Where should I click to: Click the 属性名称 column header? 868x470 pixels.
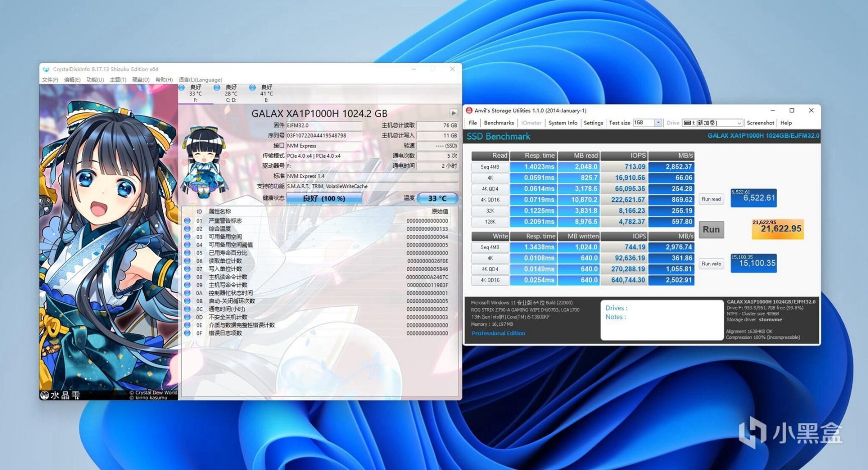tap(220, 212)
